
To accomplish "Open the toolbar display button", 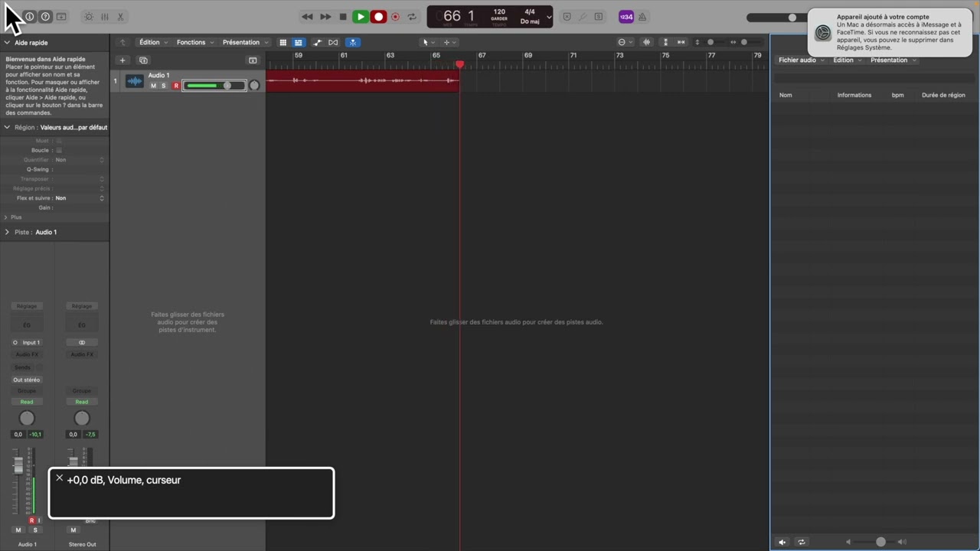I will coord(61,17).
